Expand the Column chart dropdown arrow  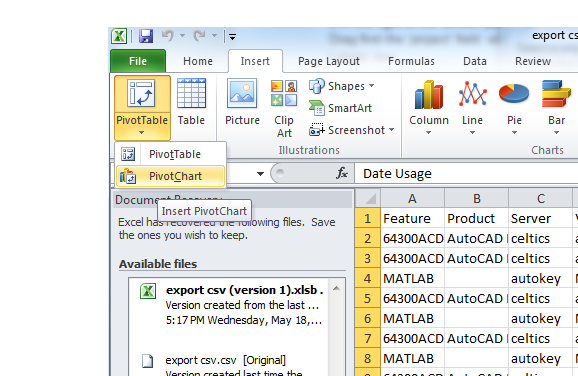428,133
